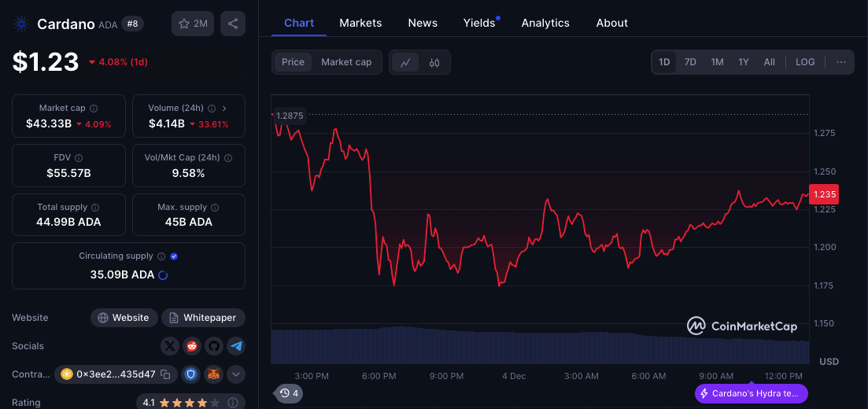Switch to the Markets tab
Screen dimensions: 868x409
(360, 23)
